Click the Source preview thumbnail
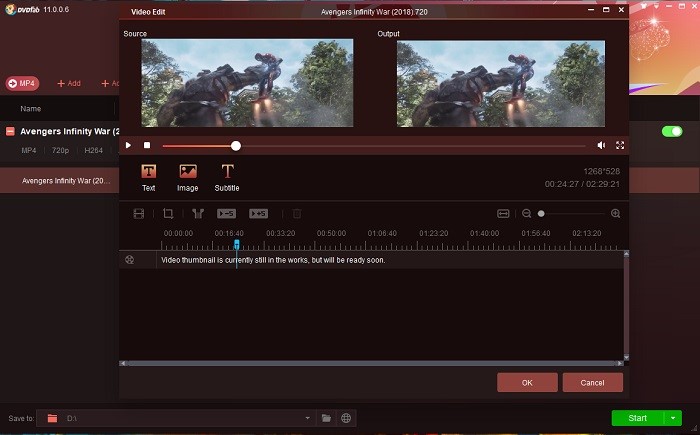700x435 pixels. pyautogui.click(x=247, y=83)
